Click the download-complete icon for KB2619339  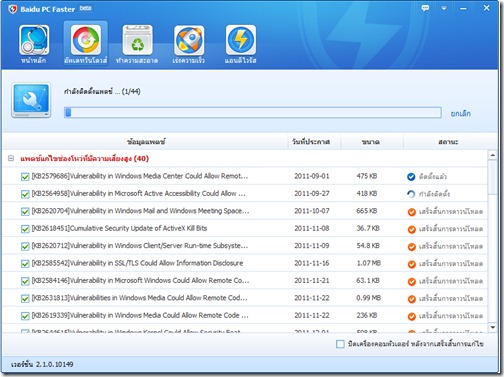pos(412,316)
